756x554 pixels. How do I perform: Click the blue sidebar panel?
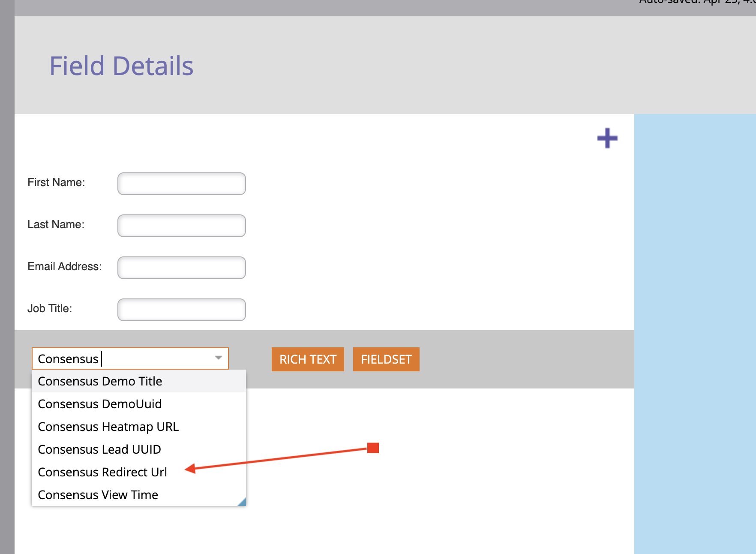pos(694,300)
